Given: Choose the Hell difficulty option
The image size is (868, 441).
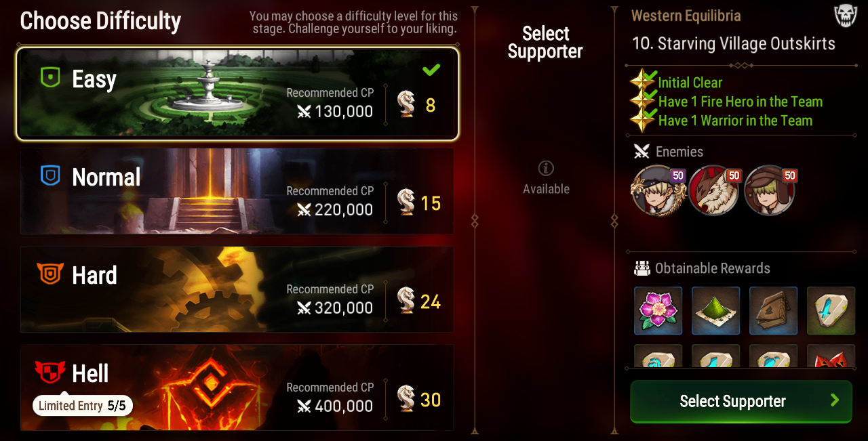Looking at the screenshot, I should coord(237,387).
